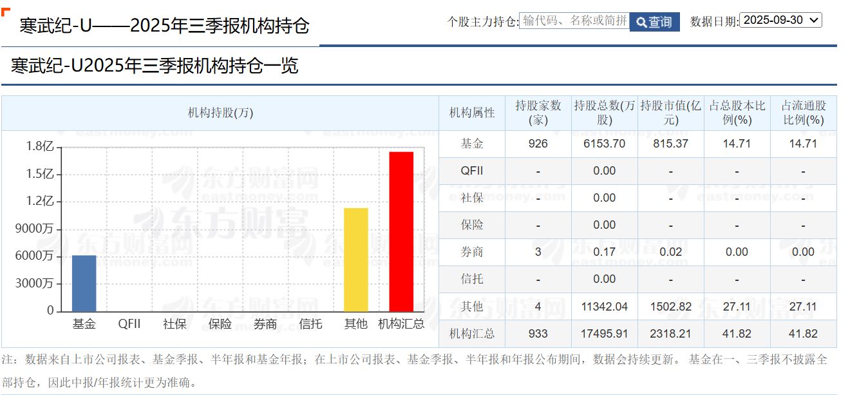Click the 持股总数(万股) column header
This screenshot has width=868, height=395.
605,113
